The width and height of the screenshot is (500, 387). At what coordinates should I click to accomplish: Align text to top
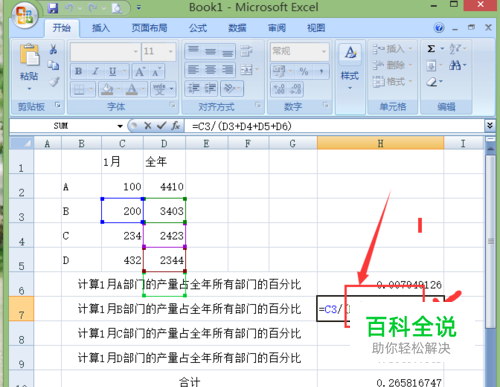point(193,51)
